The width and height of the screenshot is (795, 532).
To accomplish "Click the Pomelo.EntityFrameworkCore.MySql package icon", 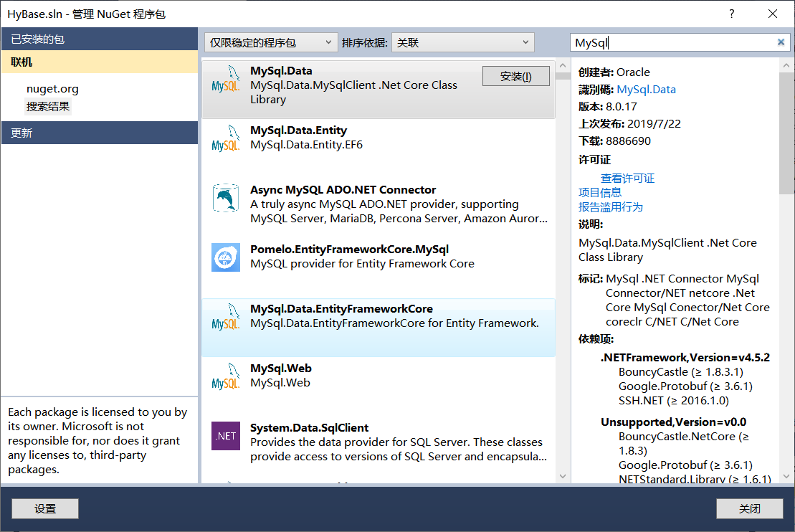I will coord(226,257).
